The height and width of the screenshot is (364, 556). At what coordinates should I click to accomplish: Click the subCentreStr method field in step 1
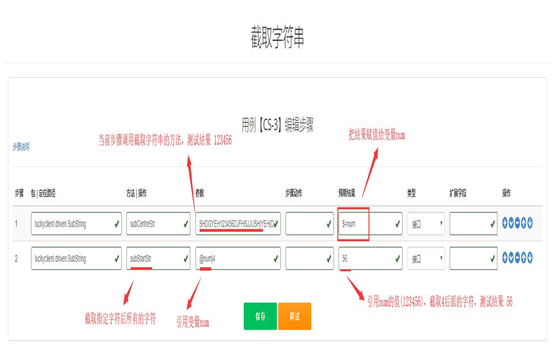point(158,224)
